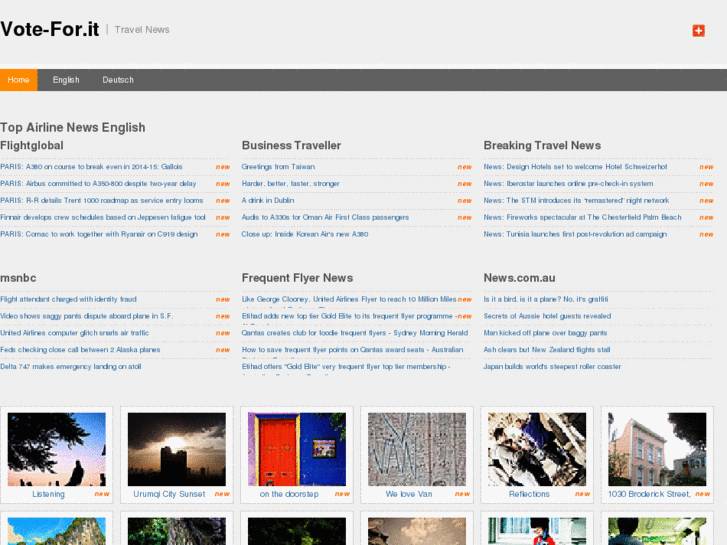The height and width of the screenshot is (545, 727).
Task: Open the Reflections photo thumbnail
Action: 537,449
